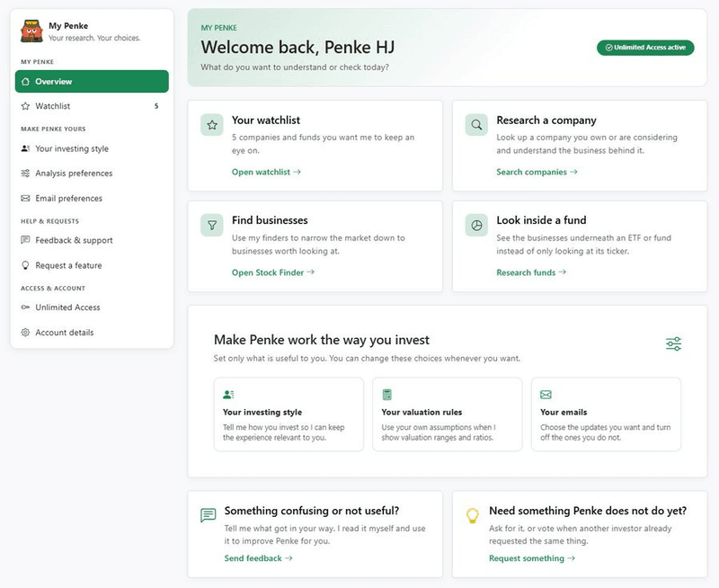Screen dimensions: 719x588
Task: Click the Research funds link
Action: pyautogui.click(x=531, y=272)
